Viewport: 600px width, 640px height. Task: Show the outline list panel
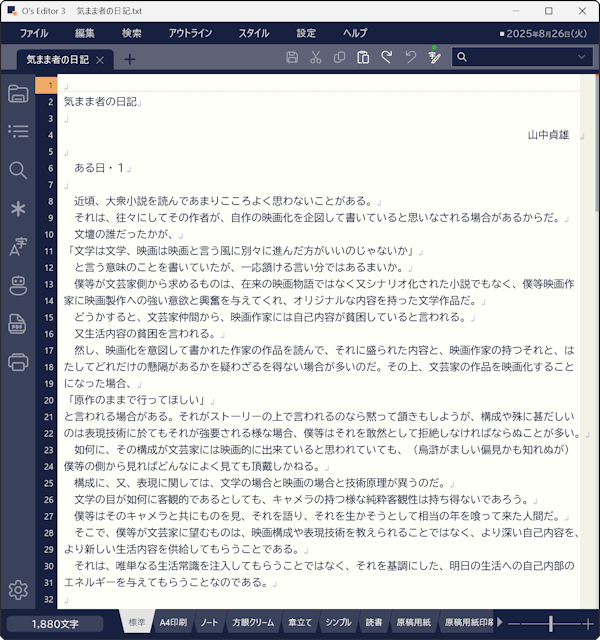(x=17, y=131)
